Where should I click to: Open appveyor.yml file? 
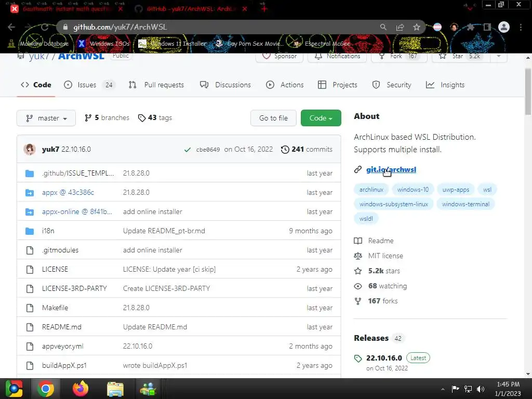pos(62,347)
